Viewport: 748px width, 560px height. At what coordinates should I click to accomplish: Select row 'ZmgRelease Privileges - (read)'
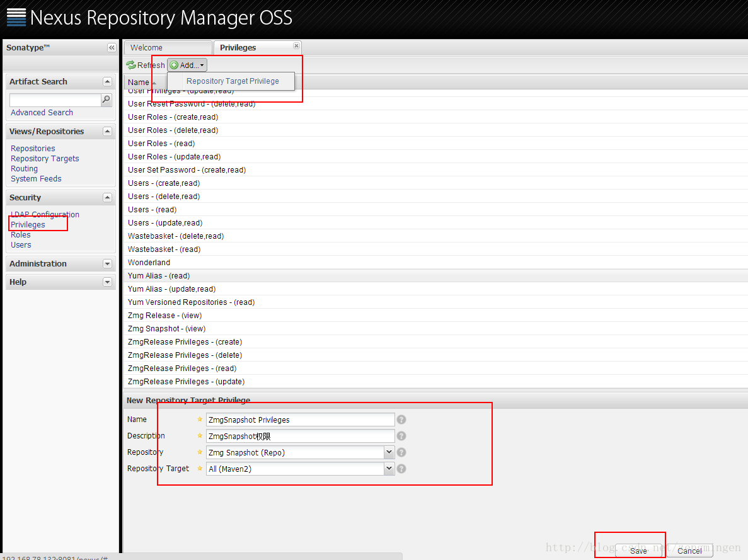coord(435,369)
